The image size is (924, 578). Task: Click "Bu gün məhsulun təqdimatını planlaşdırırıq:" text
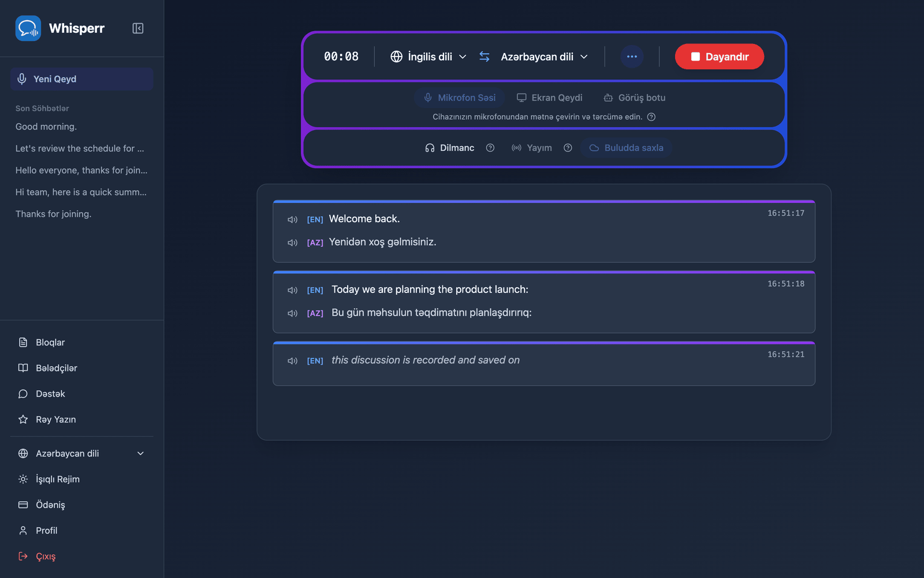pos(431,313)
